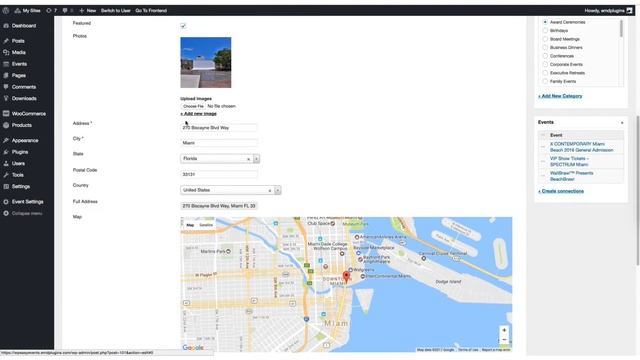Select the Business Dinners category
This screenshot has width=640, height=360.
tap(545, 47)
